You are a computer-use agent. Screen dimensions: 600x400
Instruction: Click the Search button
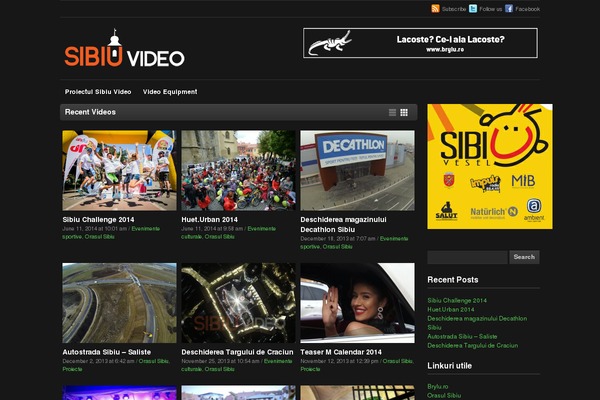[x=524, y=257]
